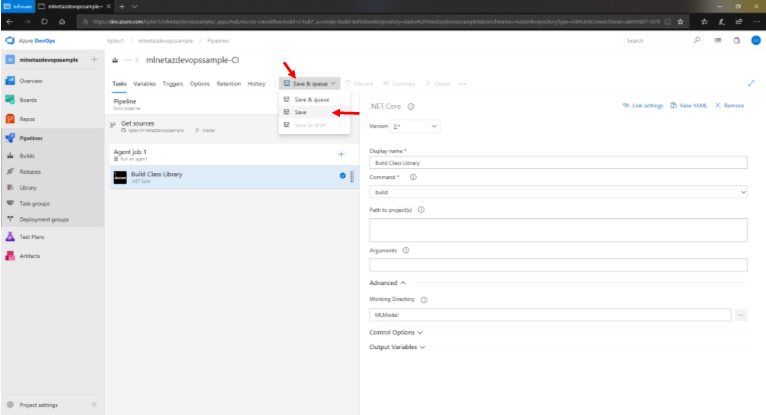Click the View YAML link

[690, 105]
